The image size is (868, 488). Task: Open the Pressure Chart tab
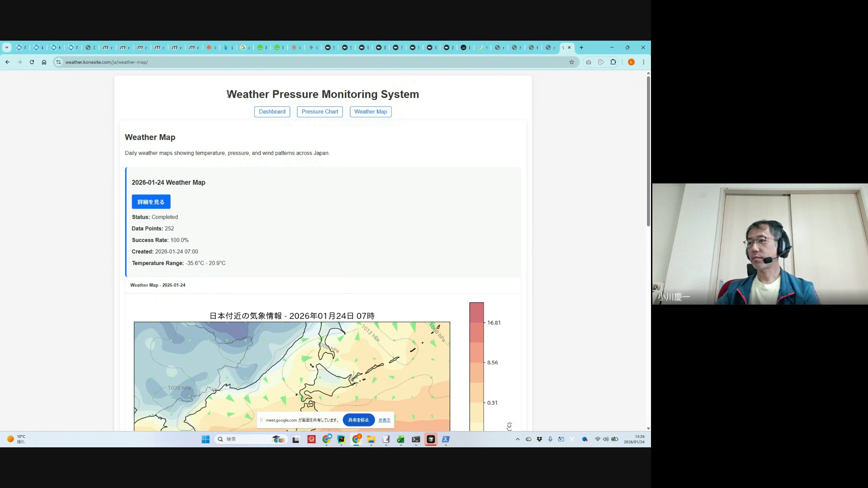coord(320,112)
